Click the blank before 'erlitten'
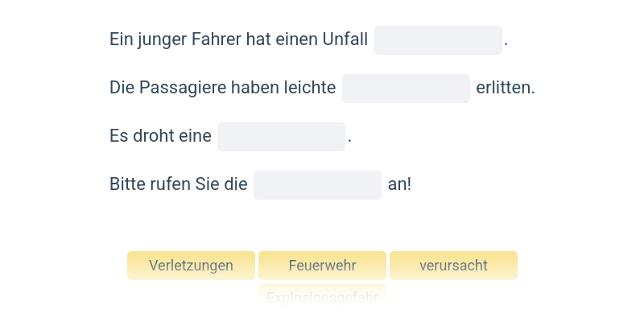Viewport: 644px width, 322px height. 407,89
